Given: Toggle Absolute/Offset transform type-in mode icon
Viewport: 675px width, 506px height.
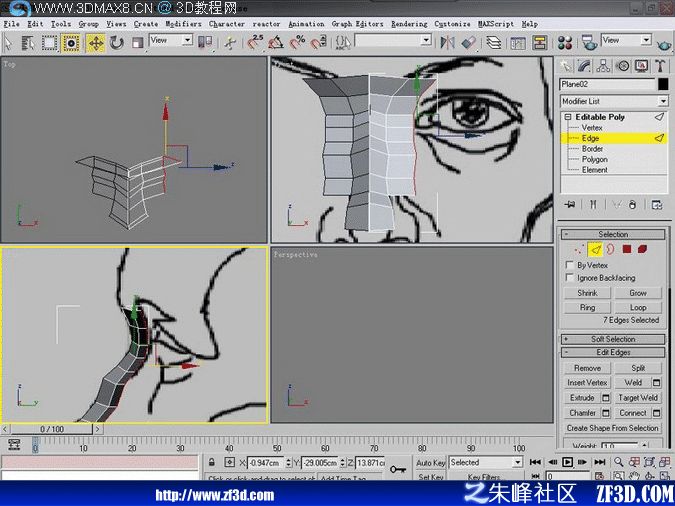Looking at the screenshot, I should tap(229, 463).
